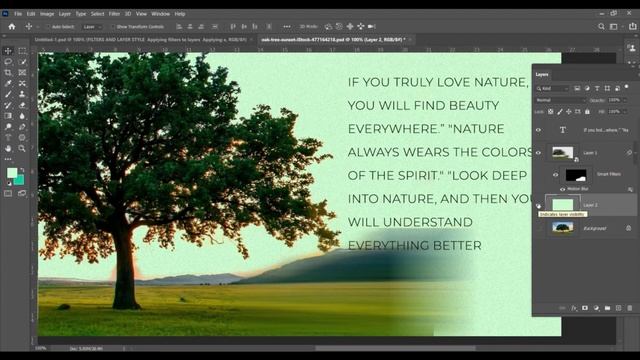The height and width of the screenshot is (360, 640).
Task: Select the Rectangular Marquee tool
Action: point(22,51)
